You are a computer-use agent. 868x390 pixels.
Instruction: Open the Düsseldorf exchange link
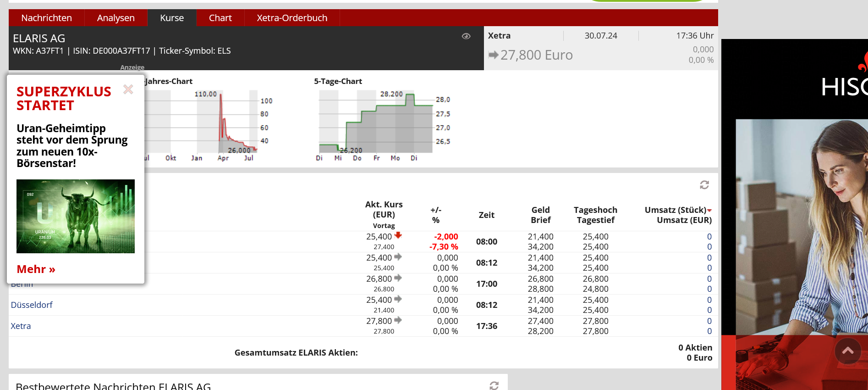click(x=32, y=305)
